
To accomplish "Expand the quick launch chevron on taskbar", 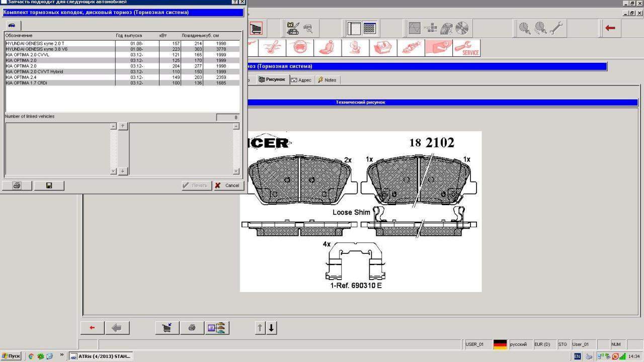I will [x=62, y=355].
